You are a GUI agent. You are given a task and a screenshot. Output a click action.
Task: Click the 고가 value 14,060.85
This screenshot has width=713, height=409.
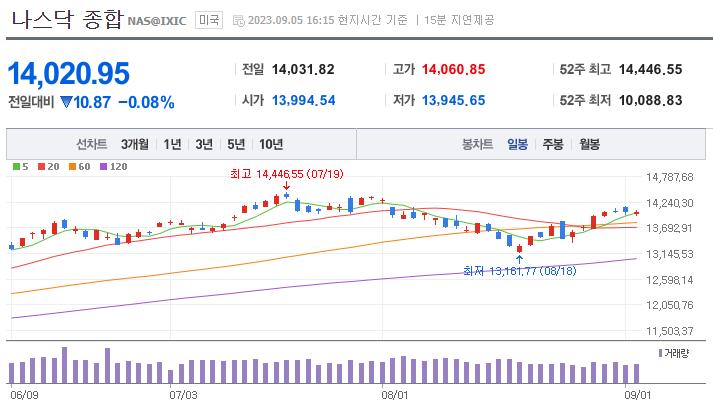click(x=453, y=70)
